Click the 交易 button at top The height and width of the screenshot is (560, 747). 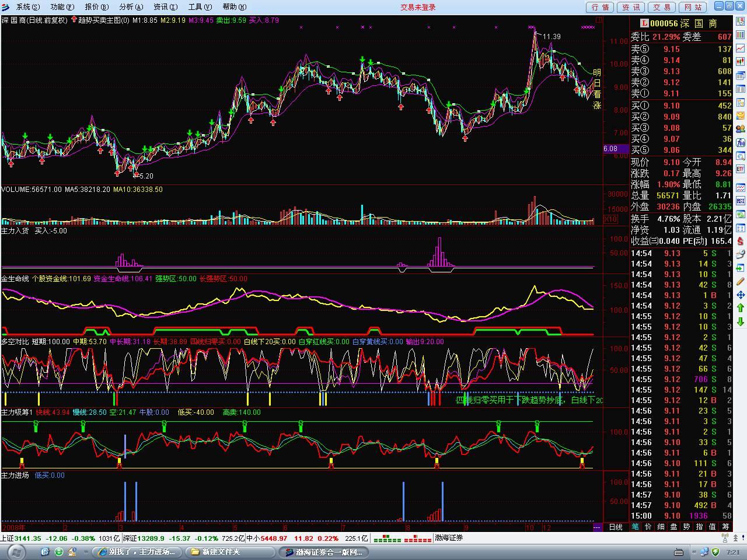(662, 7)
